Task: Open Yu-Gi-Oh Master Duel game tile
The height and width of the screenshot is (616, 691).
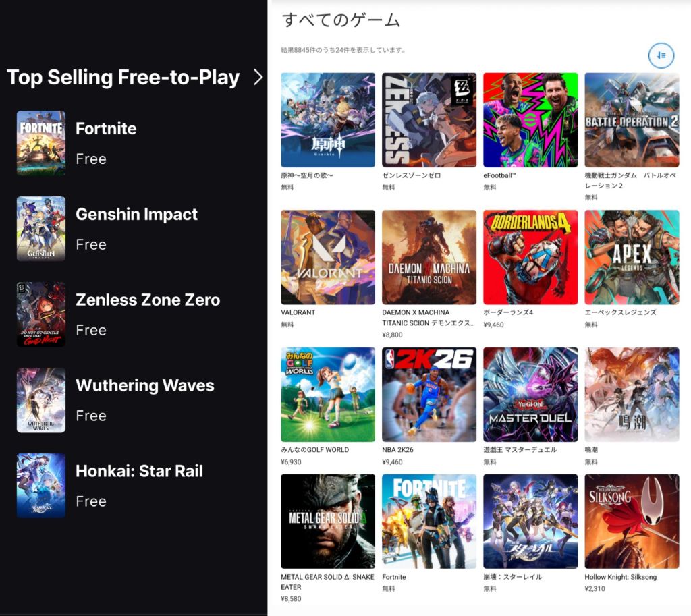Action: point(530,395)
